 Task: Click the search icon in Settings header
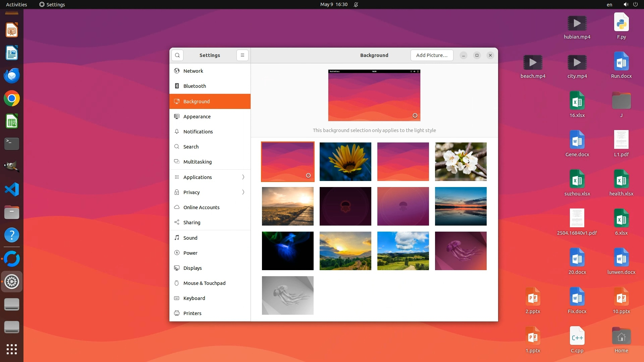click(x=177, y=55)
